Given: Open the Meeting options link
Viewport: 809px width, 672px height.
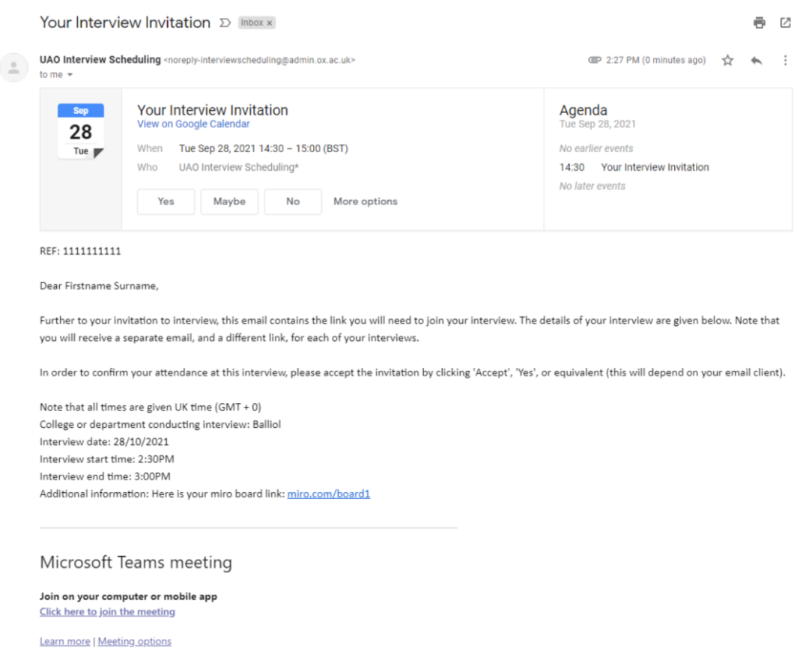Looking at the screenshot, I should (135, 641).
